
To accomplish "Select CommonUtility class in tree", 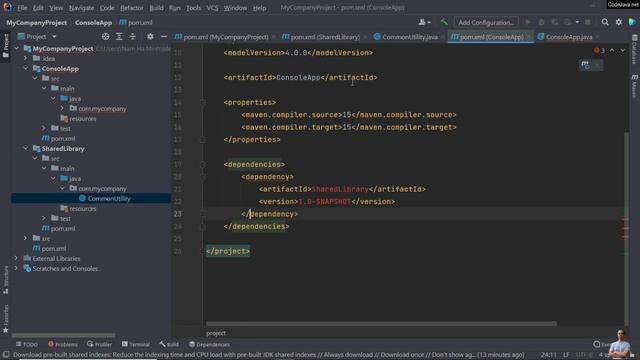I will coord(109,198).
